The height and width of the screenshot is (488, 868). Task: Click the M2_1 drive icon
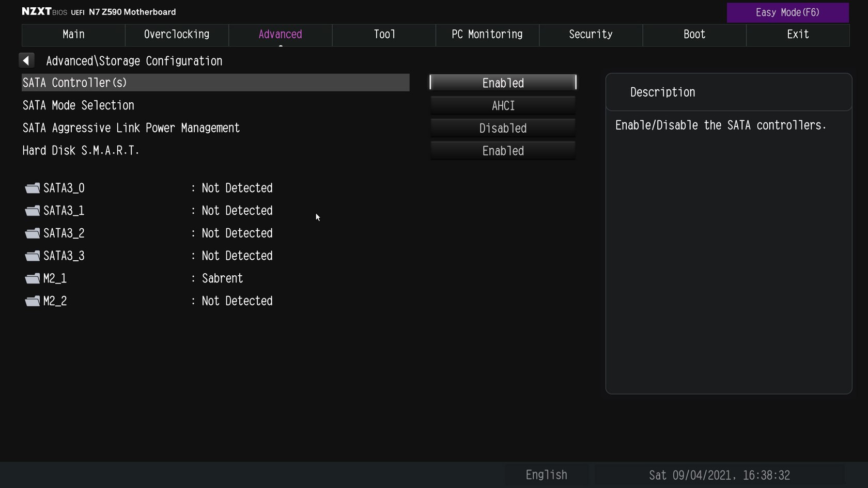coord(33,278)
